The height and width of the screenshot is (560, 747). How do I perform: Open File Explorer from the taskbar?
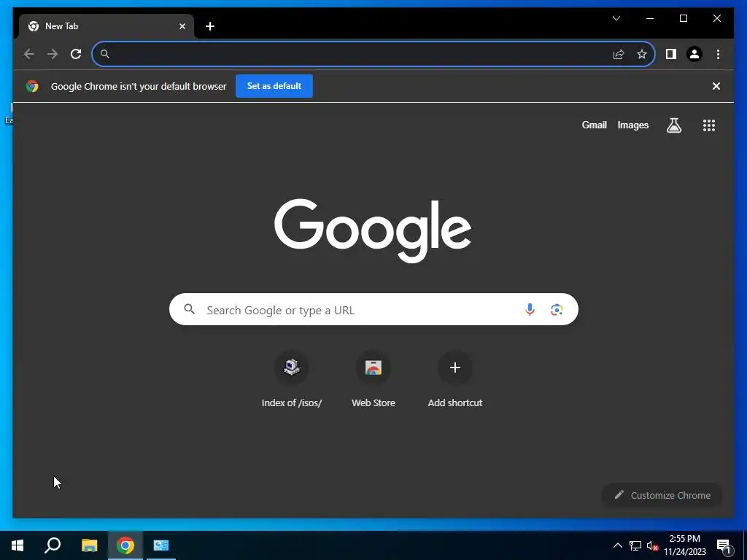(x=89, y=545)
